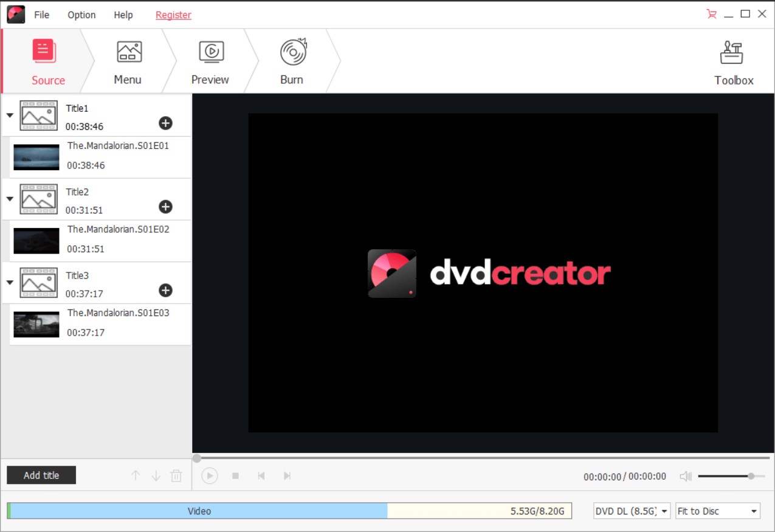Collapse the Title1 group

point(10,115)
